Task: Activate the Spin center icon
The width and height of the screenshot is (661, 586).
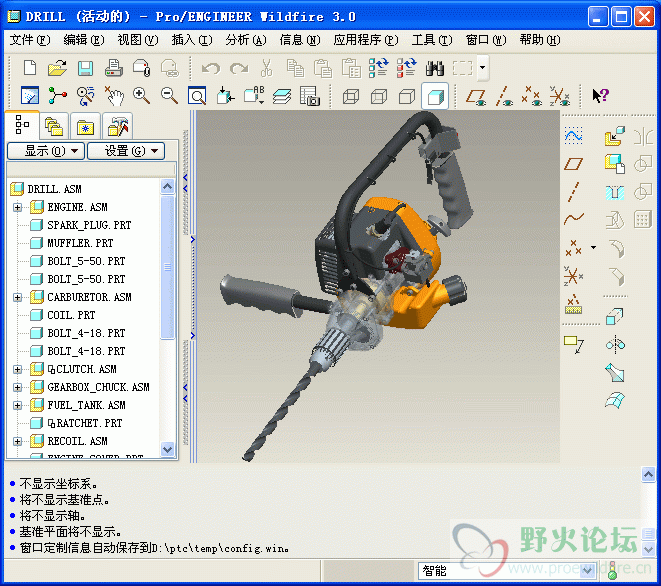Action: pos(57,96)
